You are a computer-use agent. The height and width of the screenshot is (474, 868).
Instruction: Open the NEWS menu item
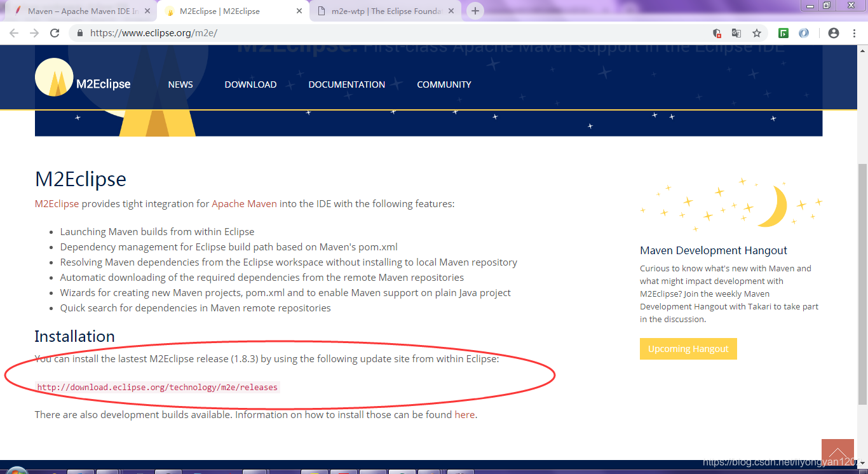180,85
